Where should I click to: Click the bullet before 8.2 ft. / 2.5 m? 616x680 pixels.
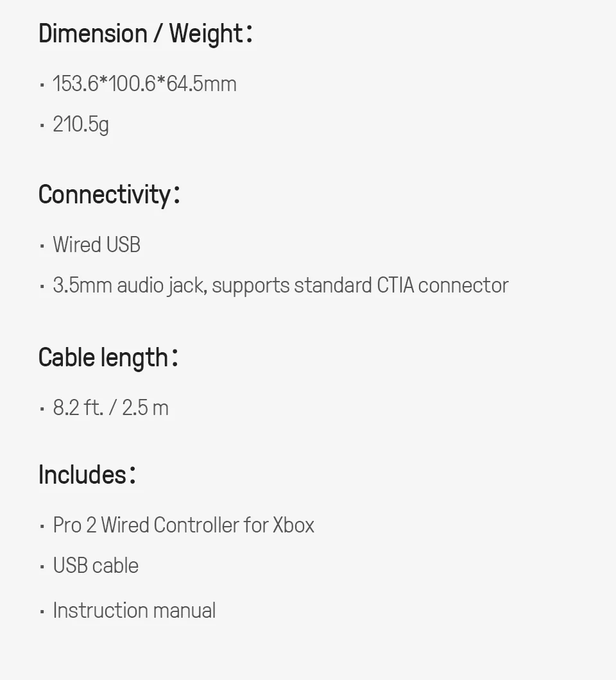point(42,409)
